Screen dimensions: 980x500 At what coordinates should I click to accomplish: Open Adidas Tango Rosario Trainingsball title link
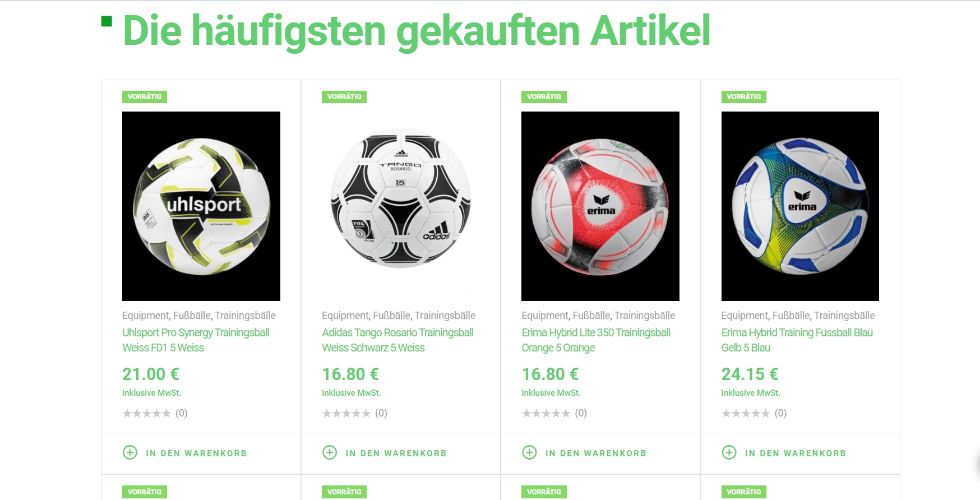(397, 340)
